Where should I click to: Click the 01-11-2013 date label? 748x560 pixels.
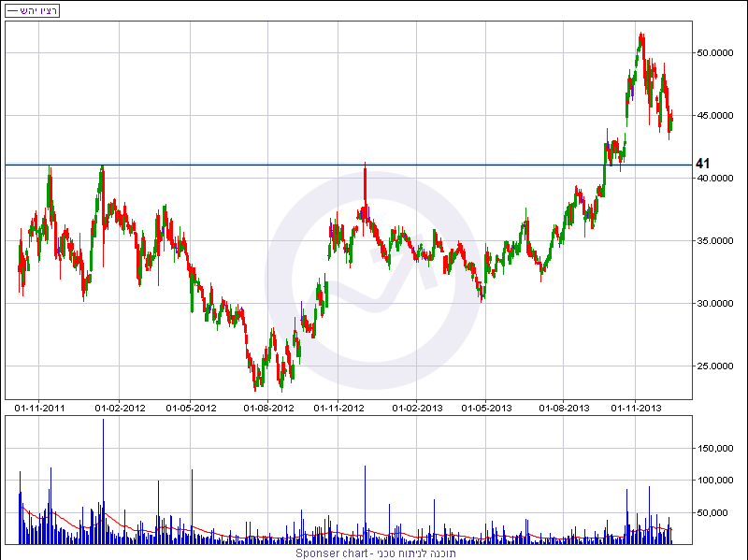pyautogui.click(x=636, y=409)
